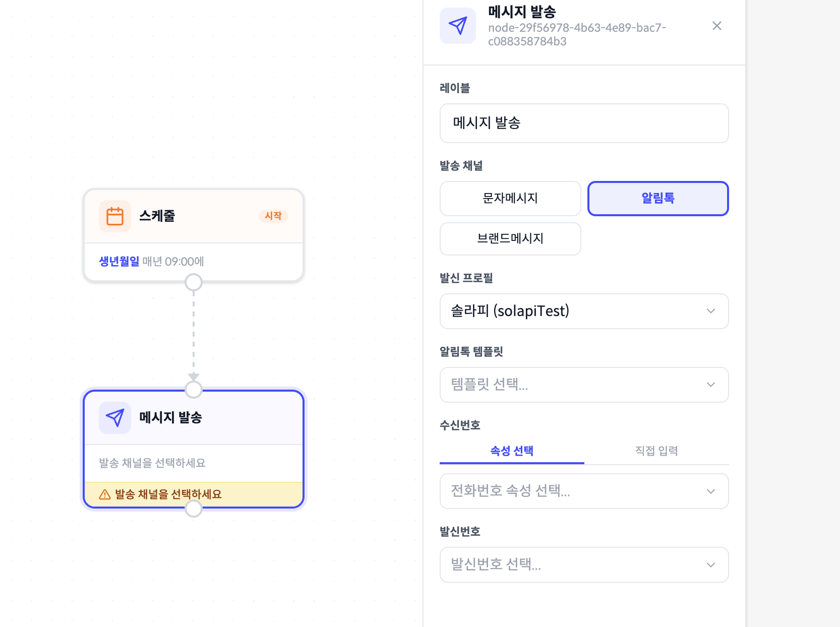Click the 레이블 text input field
This screenshot has width=840, height=627.
pos(584,123)
